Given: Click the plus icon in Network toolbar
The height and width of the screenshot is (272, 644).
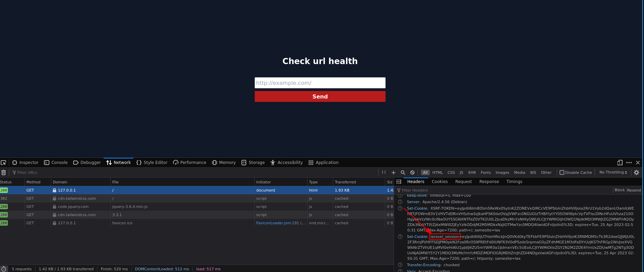Looking at the screenshot, I should pos(393,172).
